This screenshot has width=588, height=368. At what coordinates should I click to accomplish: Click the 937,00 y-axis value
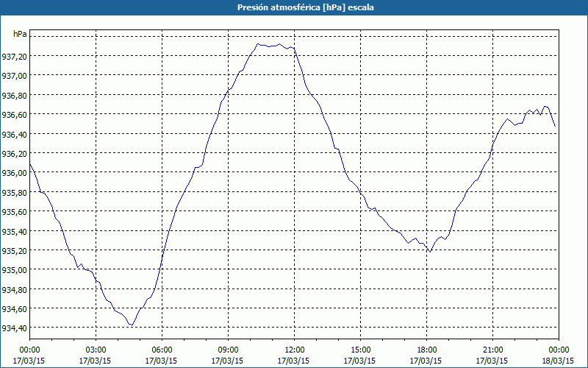14,76
